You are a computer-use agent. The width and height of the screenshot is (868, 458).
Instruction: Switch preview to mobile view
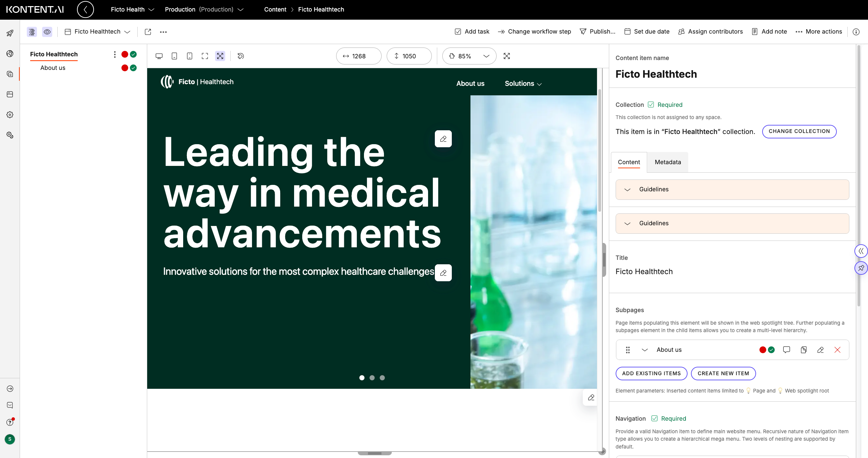point(189,56)
